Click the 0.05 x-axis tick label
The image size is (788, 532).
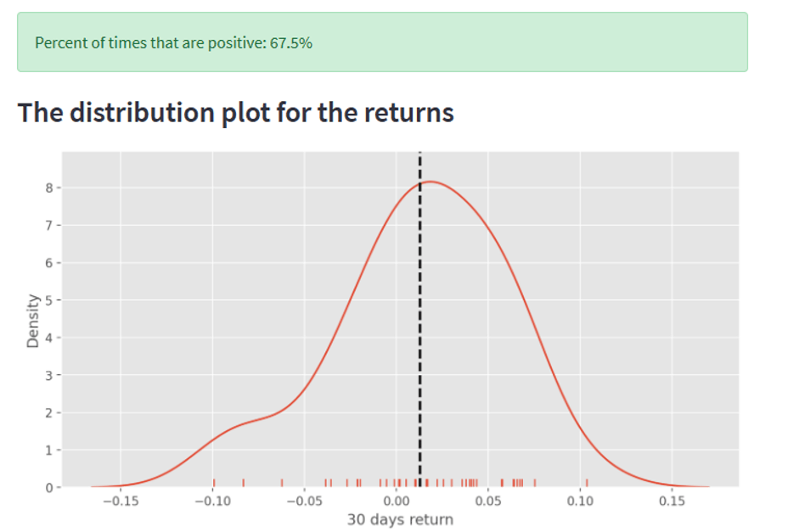[x=487, y=501]
